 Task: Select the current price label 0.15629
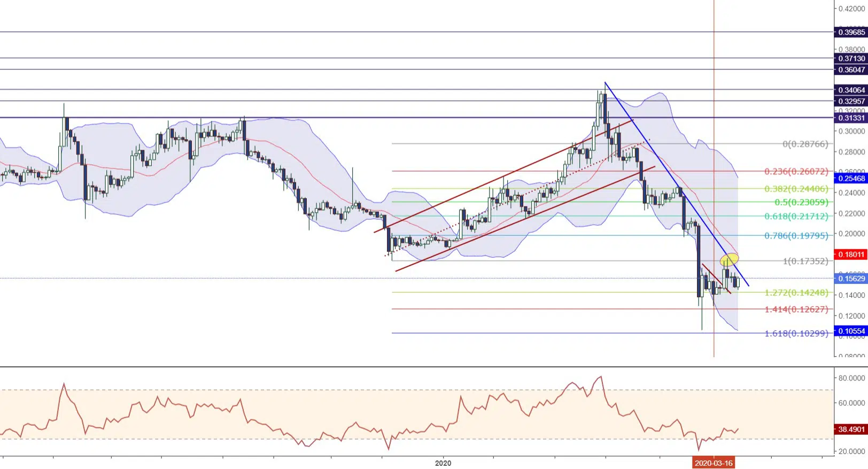tap(851, 278)
